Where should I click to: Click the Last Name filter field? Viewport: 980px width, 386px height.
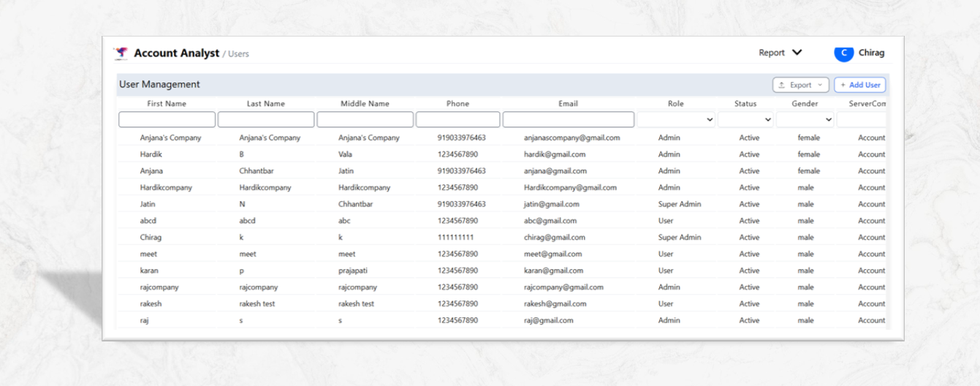[266, 119]
